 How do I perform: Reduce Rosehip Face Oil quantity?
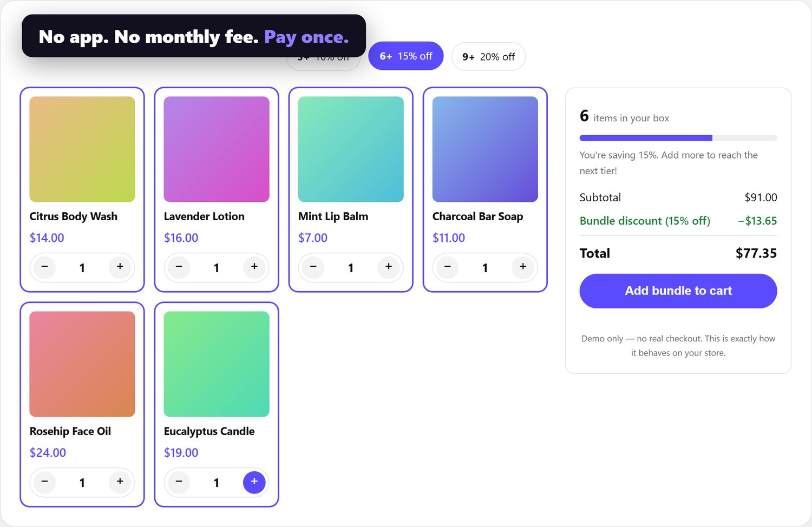coord(44,482)
